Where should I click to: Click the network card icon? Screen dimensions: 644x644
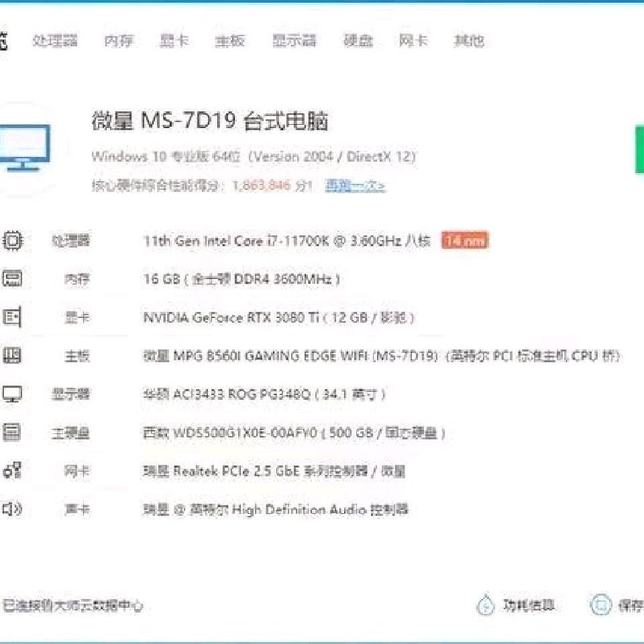(x=12, y=470)
